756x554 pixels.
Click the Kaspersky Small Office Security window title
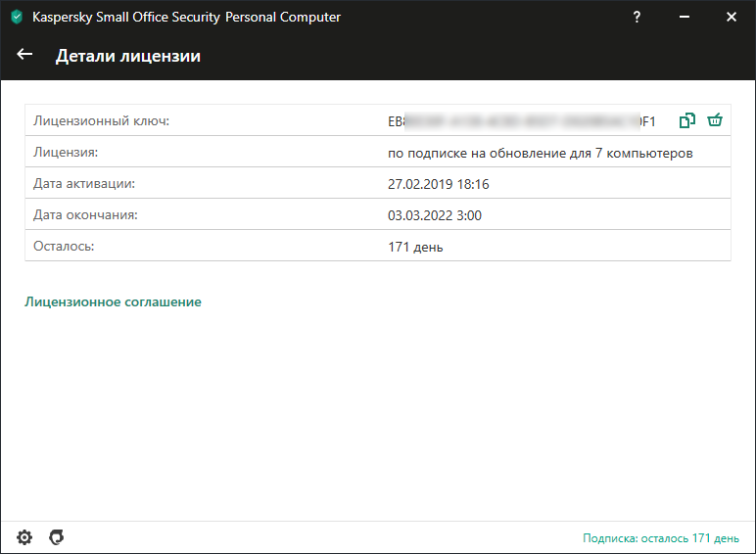[186, 17]
